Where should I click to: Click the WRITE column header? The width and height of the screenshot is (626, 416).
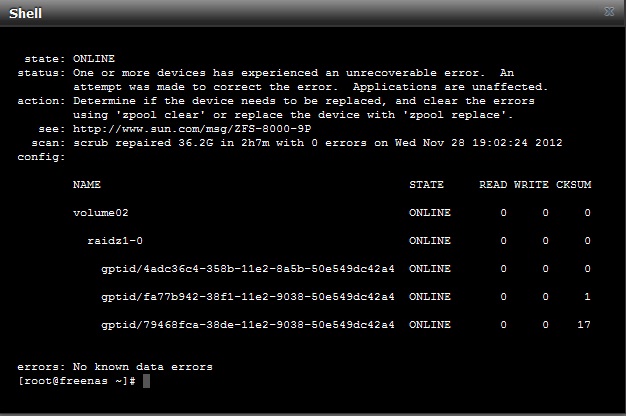click(531, 184)
